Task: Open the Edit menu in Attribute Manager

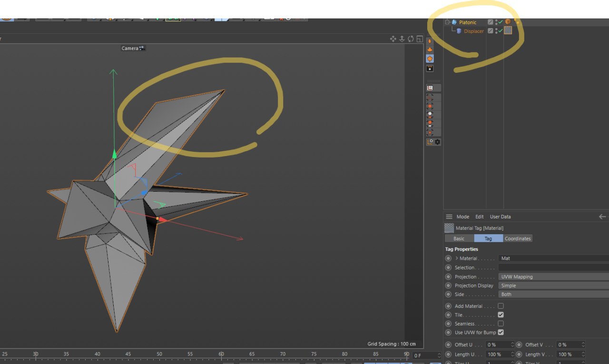Action: point(480,216)
